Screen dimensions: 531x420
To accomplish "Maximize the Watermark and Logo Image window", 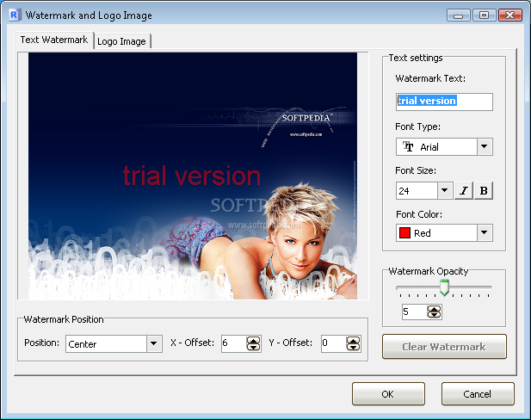I will point(485,15).
